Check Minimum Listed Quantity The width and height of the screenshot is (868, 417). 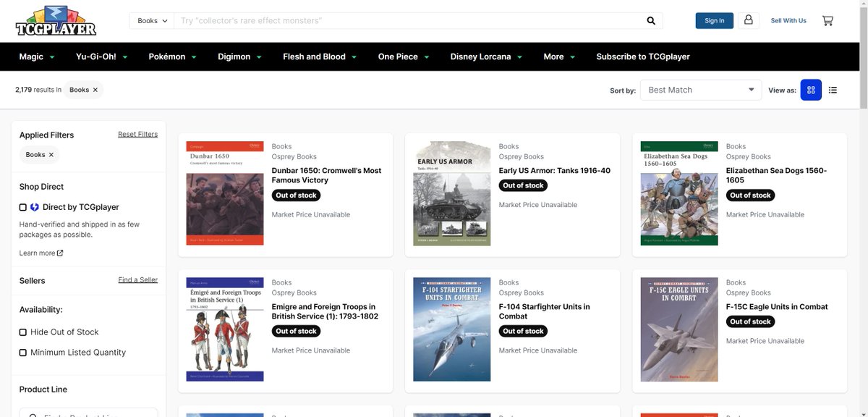tap(23, 353)
